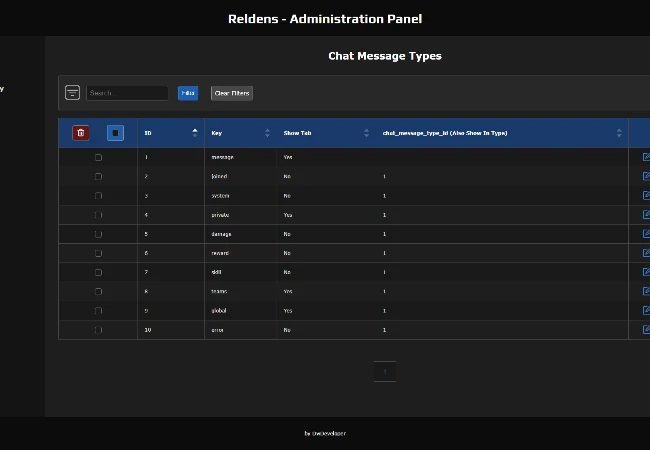Click the dwDeveloper footer link
This screenshot has width=650, height=450.
(328, 433)
